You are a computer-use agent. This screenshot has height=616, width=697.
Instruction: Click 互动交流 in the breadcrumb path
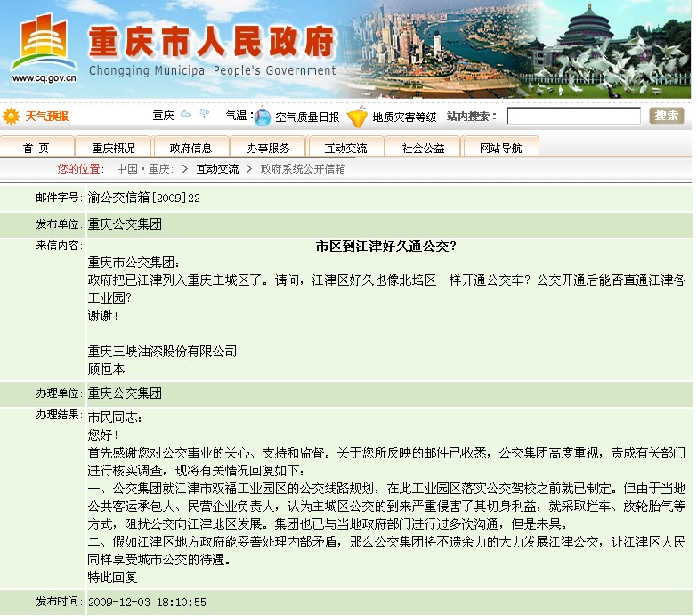[x=218, y=169]
